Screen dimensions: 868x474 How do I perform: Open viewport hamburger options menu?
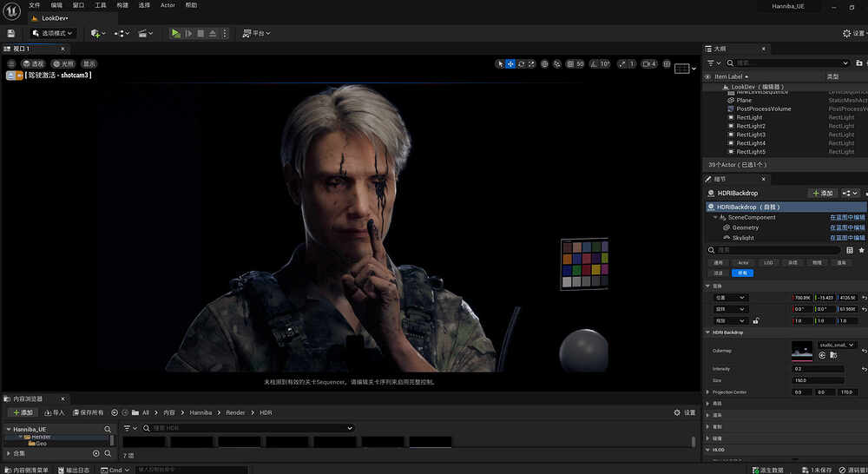(11, 63)
